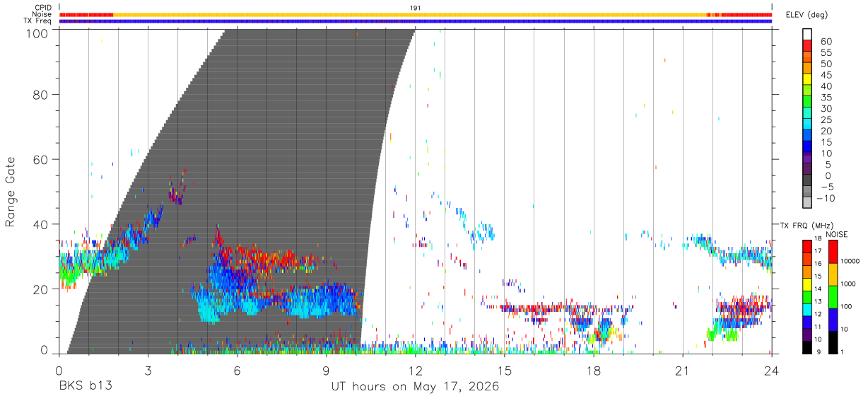Click the ELEV scale value '0'

(829, 175)
